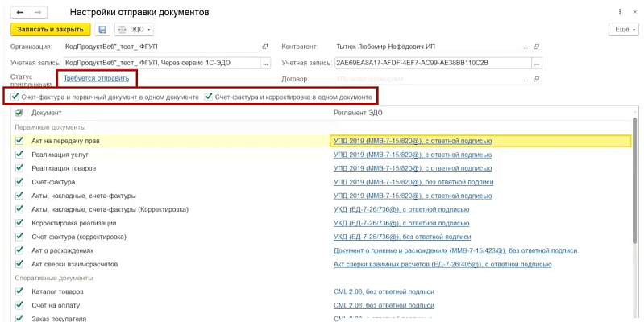Viewport: 644px width, 322px height.
Task: Open УПД 2019 regulation link for Акт на передачу прав
Action: click(413, 141)
